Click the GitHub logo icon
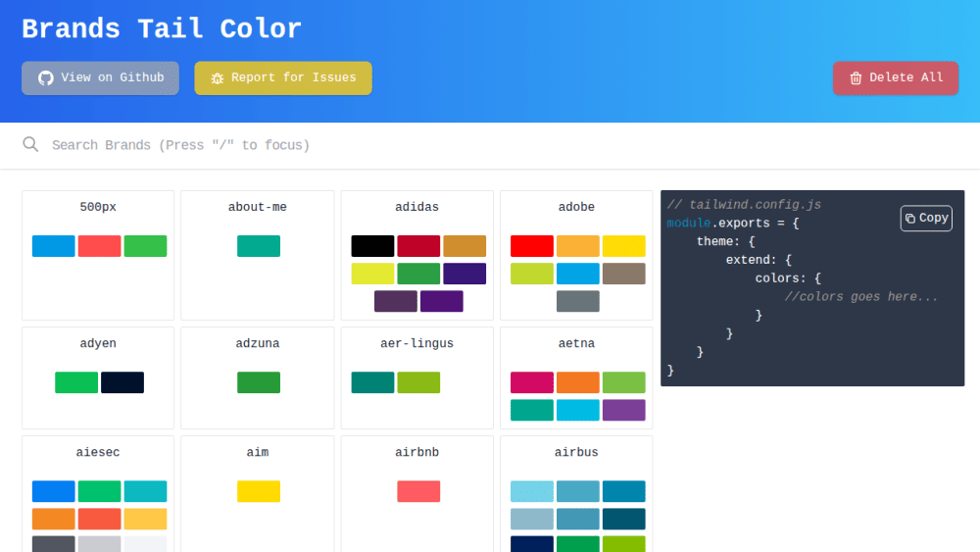Screen dimensions: 980x552 [x=46, y=78]
